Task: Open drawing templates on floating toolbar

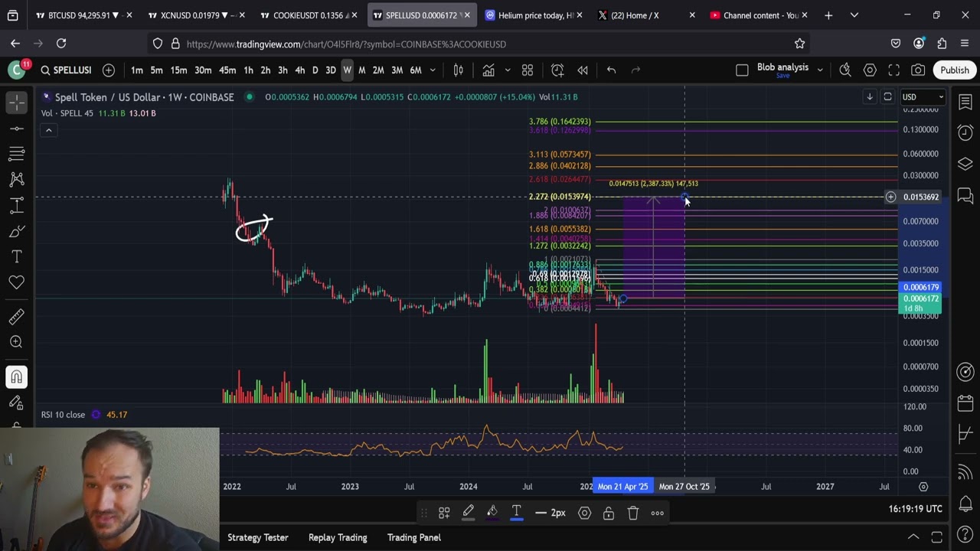Action: point(444,513)
